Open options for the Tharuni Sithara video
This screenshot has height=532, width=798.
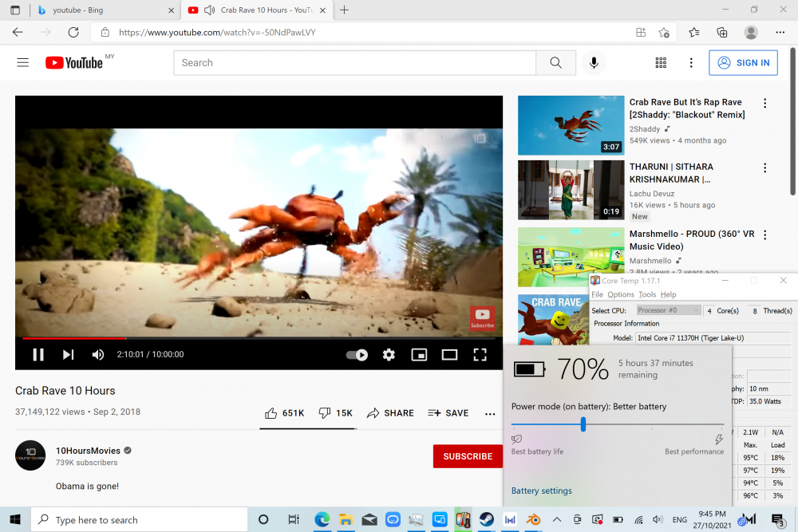[x=764, y=167]
